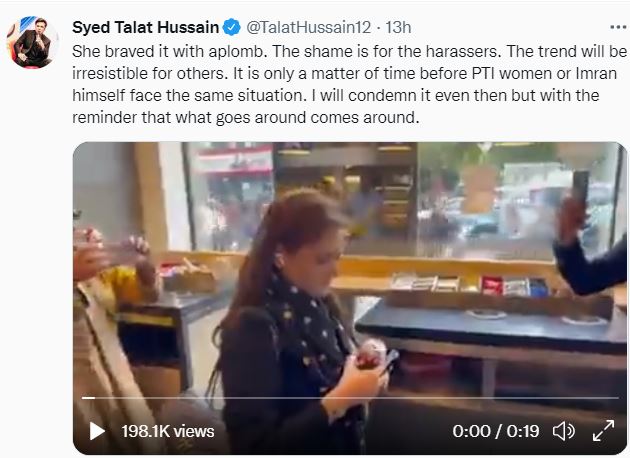630x458 pixels.
Task: Visit the @TalatHussain12 handle link
Action: pyautogui.click(x=308, y=27)
